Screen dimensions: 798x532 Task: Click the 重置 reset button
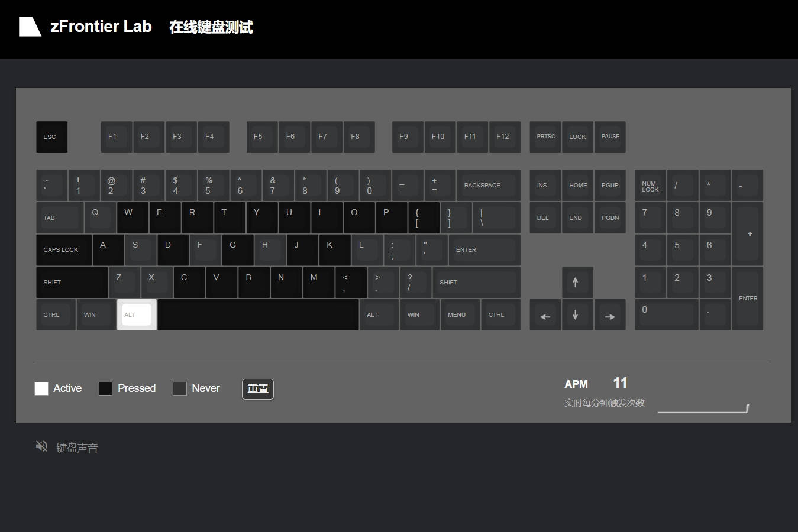click(258, 389)
